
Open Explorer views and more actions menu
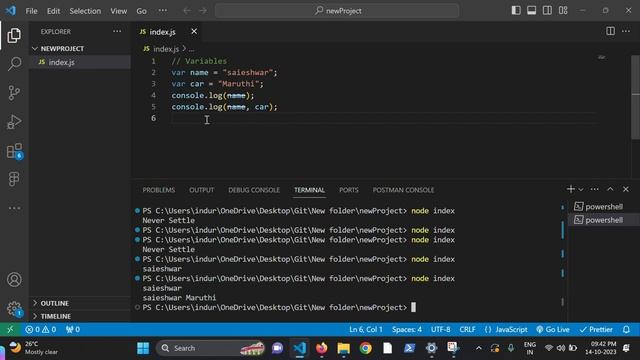click(x=117, y=31)
